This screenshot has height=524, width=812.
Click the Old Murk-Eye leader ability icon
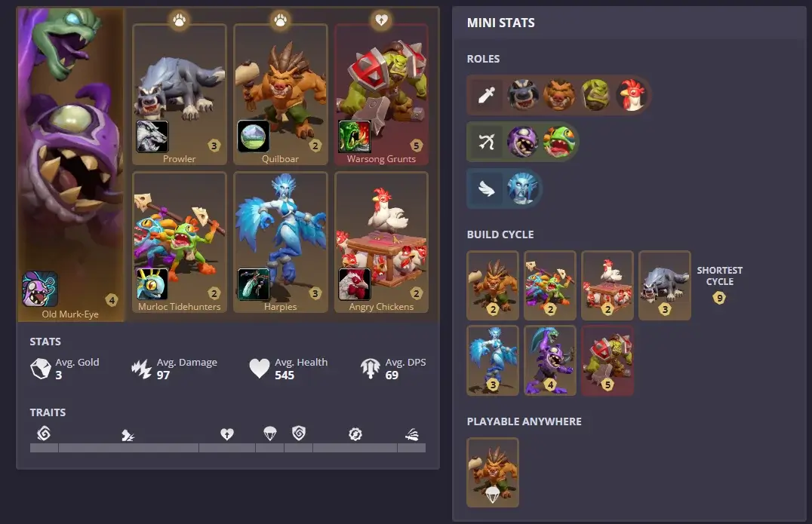(x=40, y=289)
